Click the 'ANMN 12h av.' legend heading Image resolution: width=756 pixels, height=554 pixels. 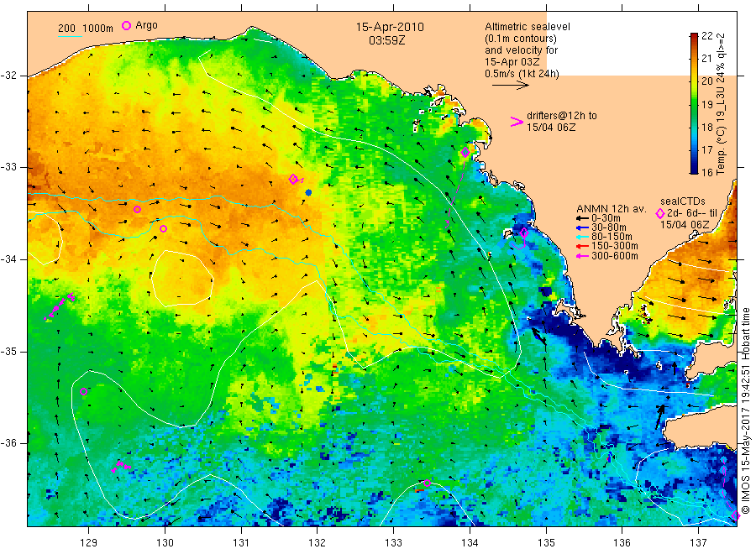[x=612, y=209]
